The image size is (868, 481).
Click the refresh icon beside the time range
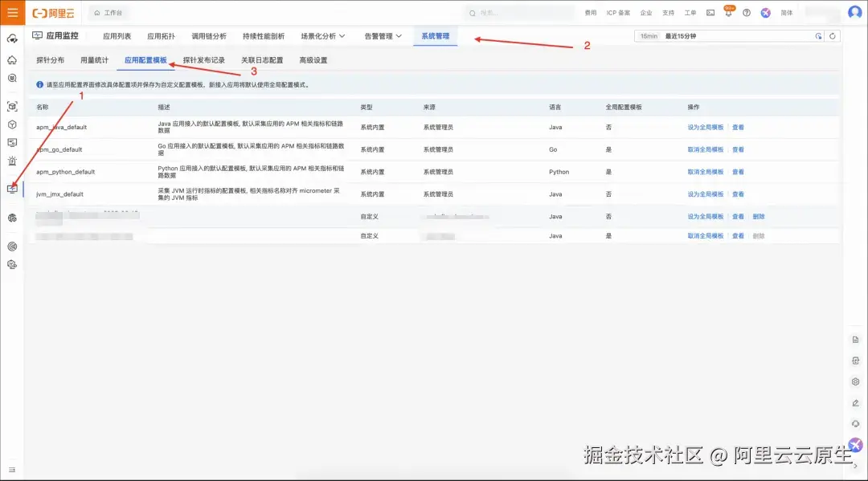[x=833, y=36]
